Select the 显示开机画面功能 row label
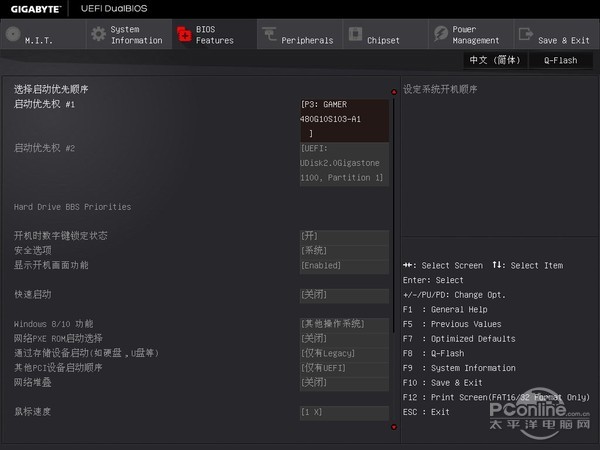Image resolution: width=600 pixels, height=450 pixels. coord(51,265)
